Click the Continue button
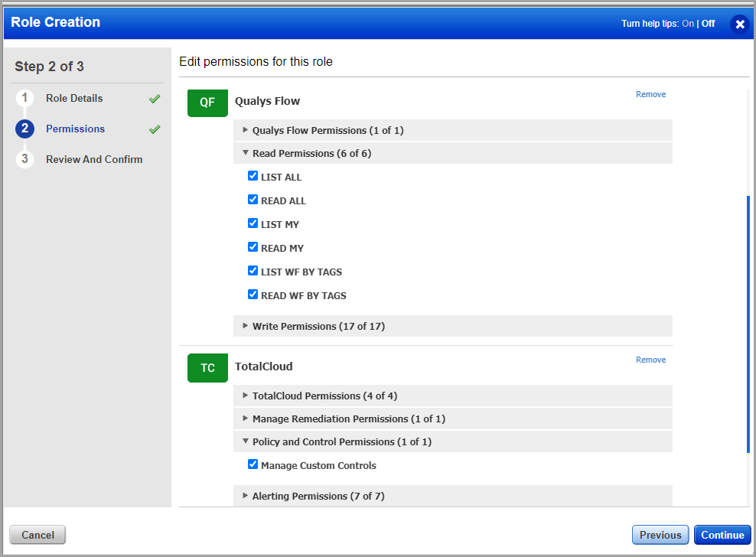The image size is (756, 557). 722,535
